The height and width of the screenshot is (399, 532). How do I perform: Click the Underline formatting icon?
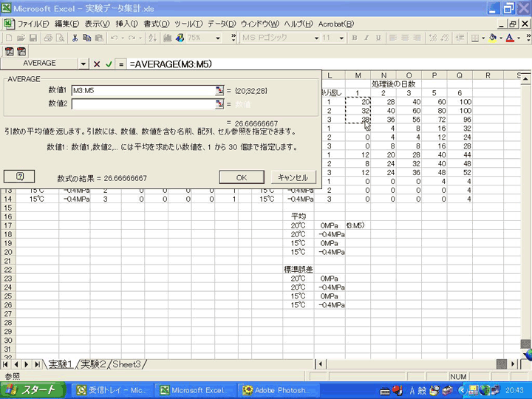tap(378, 38)
